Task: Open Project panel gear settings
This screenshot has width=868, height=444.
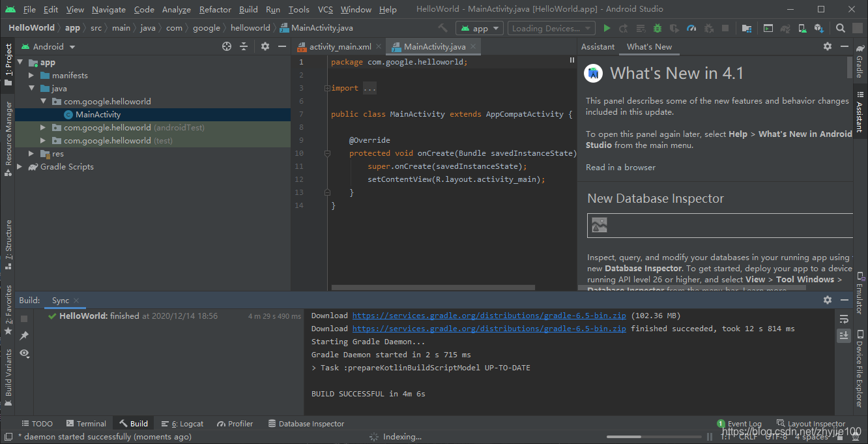Action: coord(265,46)
